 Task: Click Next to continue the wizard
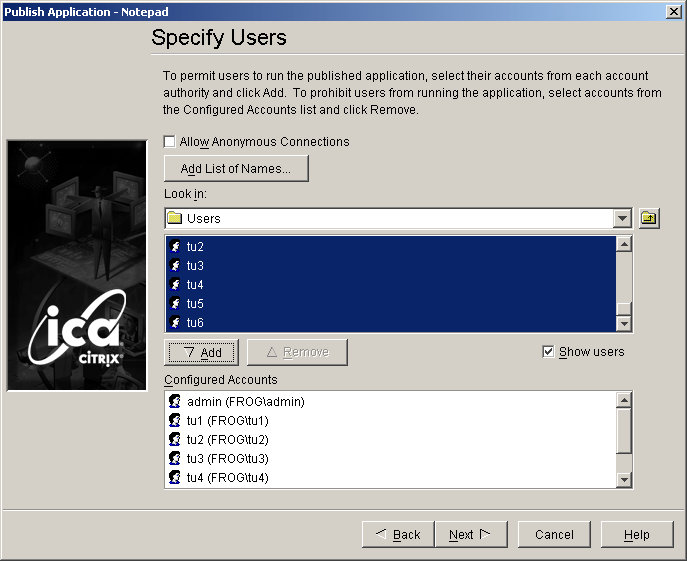[x=471, y=534]
